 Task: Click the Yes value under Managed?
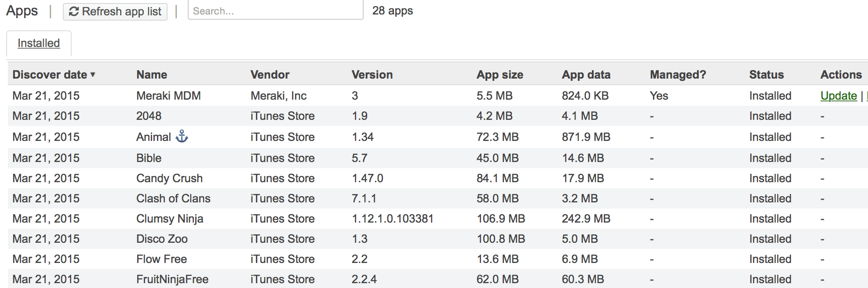tap(659, 96)
